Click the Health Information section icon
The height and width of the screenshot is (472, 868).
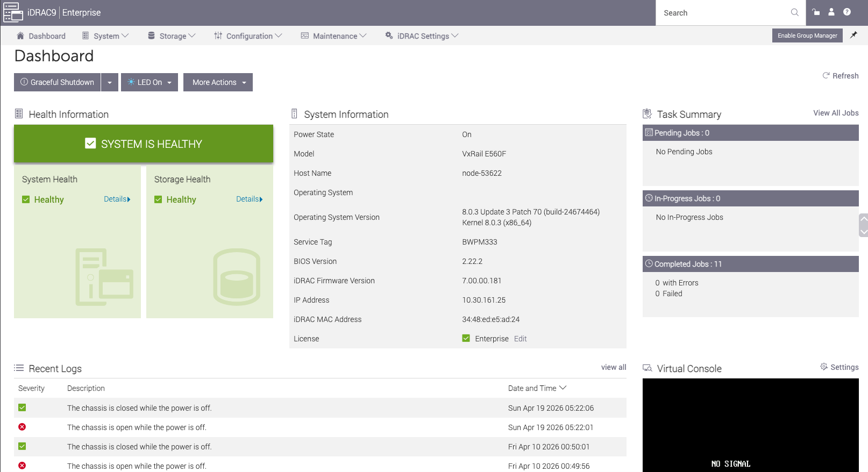coord(19,114)
